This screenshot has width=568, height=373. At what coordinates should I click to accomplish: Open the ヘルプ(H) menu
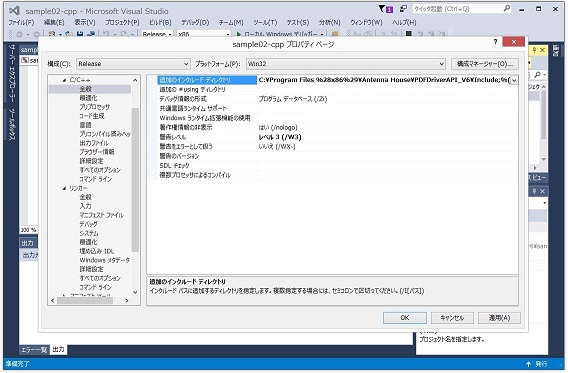click(404, 22)
